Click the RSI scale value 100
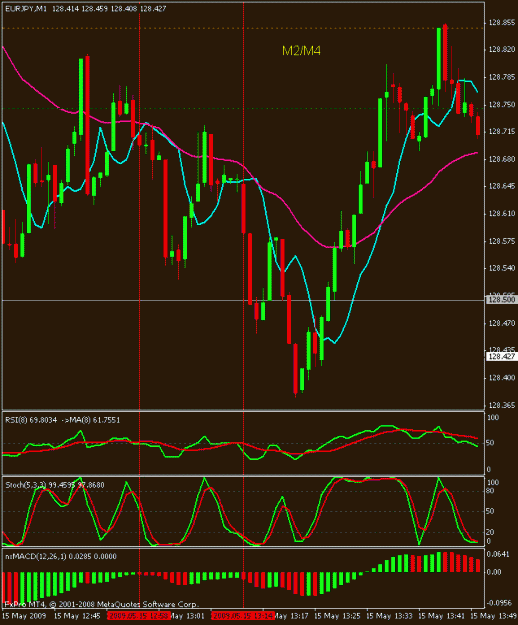 pos(493,418)
